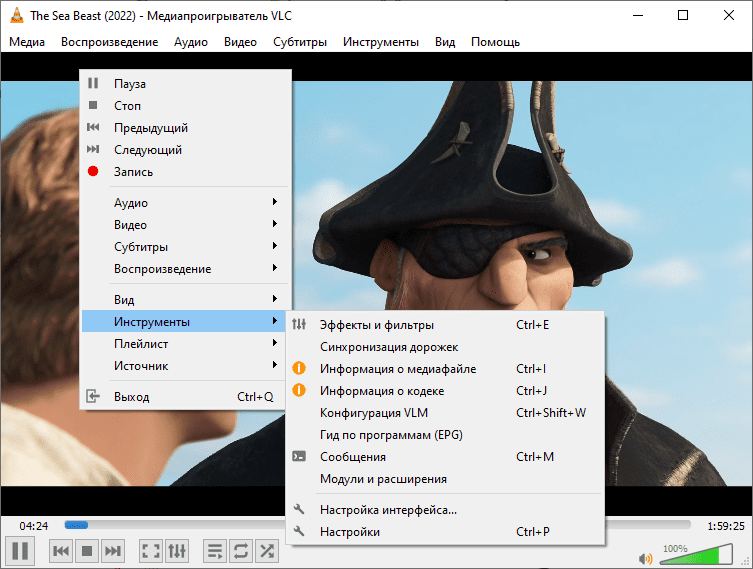Viewport: 753px width, 569px height.
Task: Click elapsed time 04:24 label
Action: [34, 526]
